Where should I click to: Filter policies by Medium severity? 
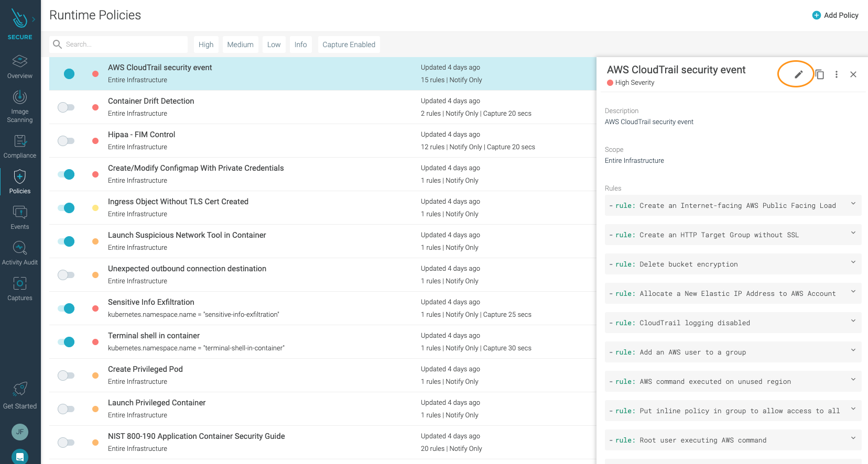(x=240, y=45)
